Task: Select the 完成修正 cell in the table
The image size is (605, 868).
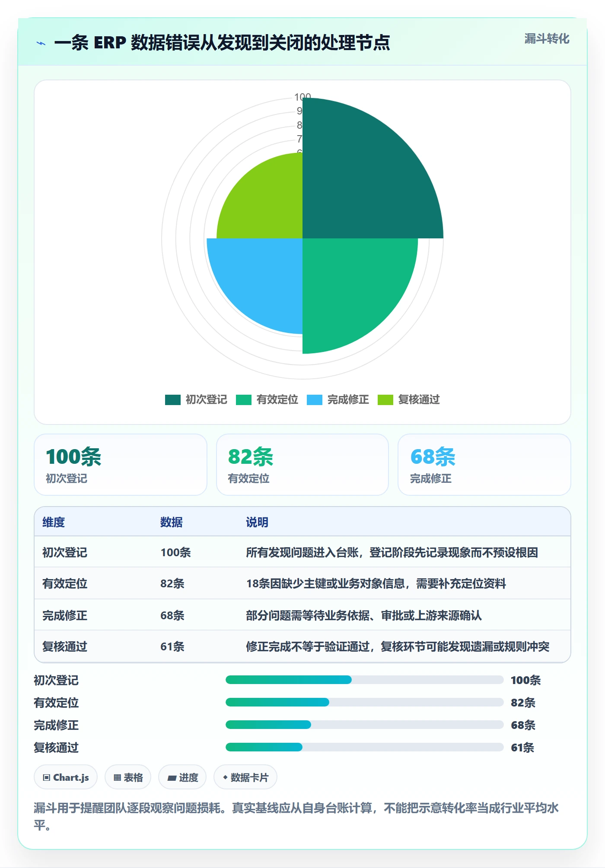Action: 65,615
